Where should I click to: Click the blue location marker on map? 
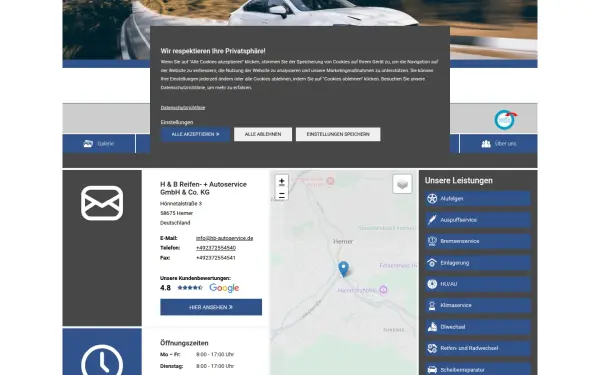click(x=344, y=269)
